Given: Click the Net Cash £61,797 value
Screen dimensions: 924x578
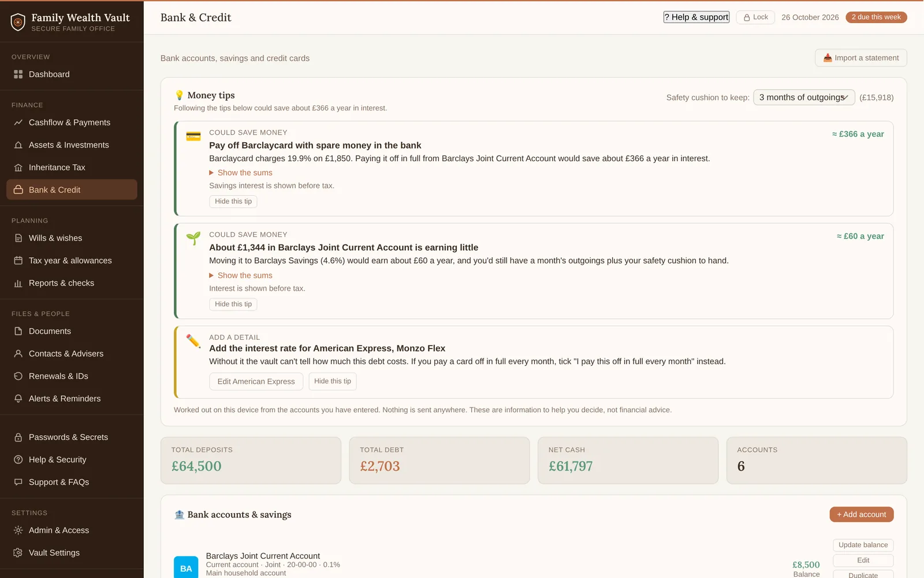Looking at the screenshot, I should coord(571,466).
